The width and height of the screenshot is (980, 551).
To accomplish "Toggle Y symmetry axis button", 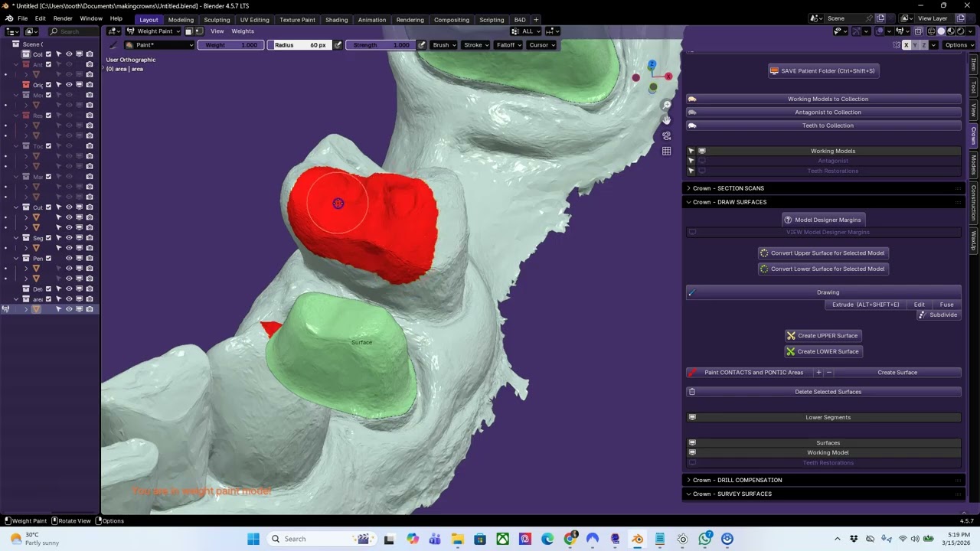I will tap(916, 45).
